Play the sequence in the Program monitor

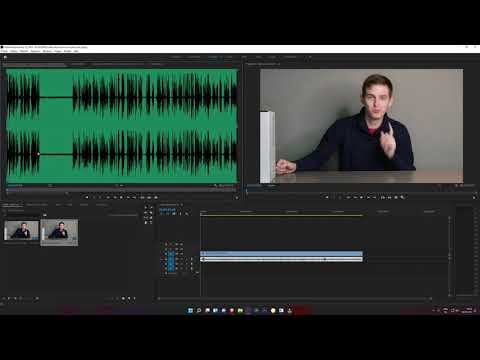pos(361,197)
